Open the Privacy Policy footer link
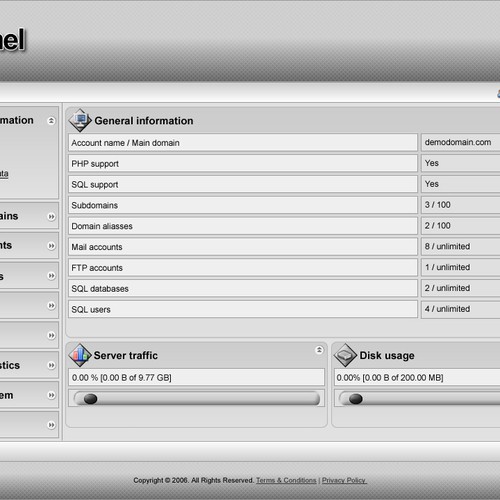Screen dimensions: 500x500 click(x=344, y=480)
